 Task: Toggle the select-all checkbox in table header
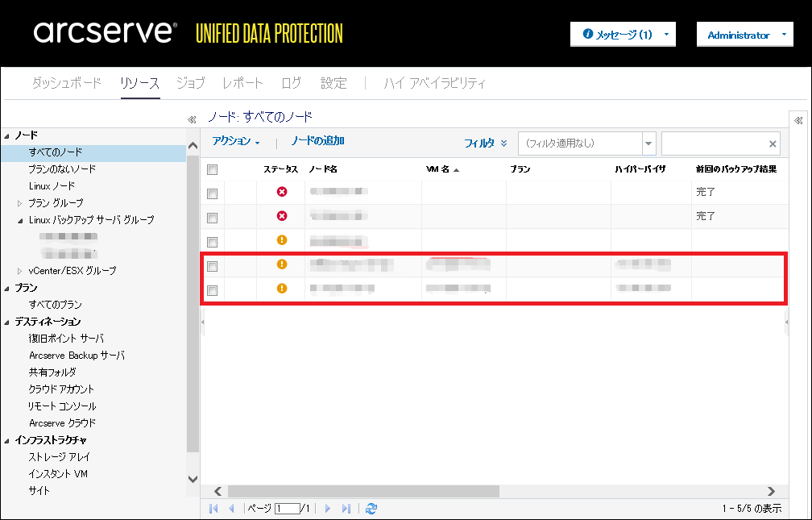[213, 169]
